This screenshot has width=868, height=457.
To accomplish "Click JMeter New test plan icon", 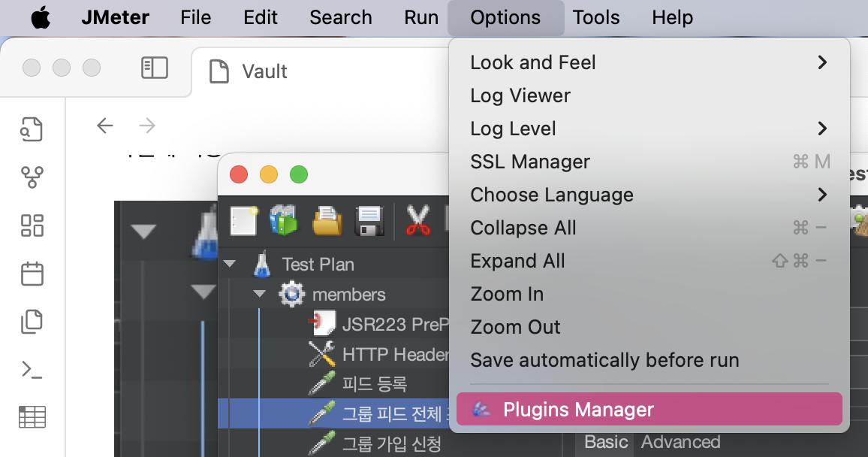I will (243, 220).
